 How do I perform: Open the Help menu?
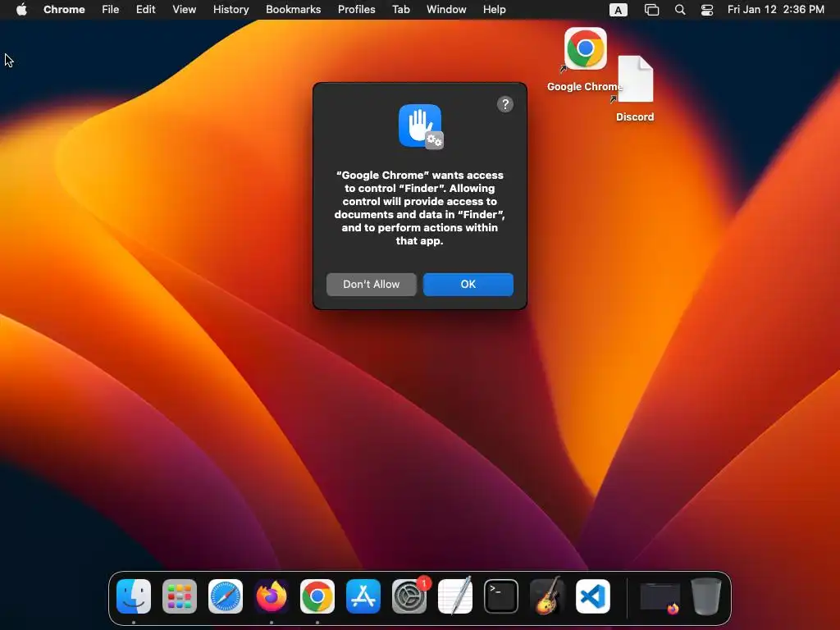click(x=495, y=10)
